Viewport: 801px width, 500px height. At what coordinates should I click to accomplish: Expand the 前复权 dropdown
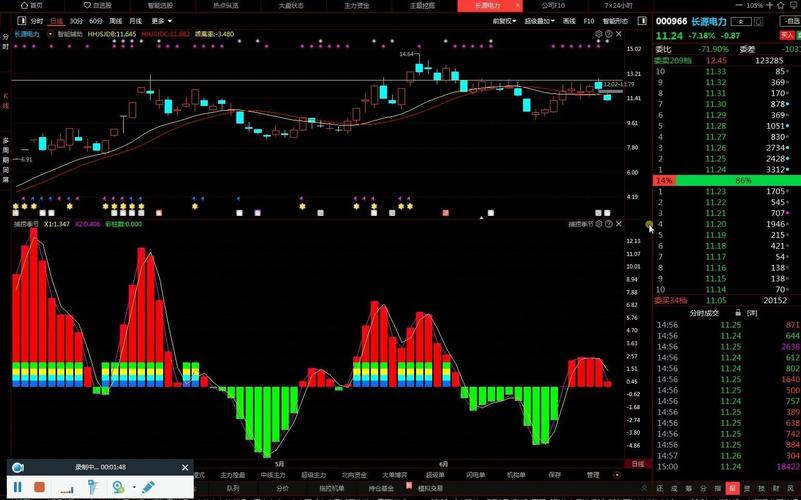pyautogui.click(x=505, y=20)
